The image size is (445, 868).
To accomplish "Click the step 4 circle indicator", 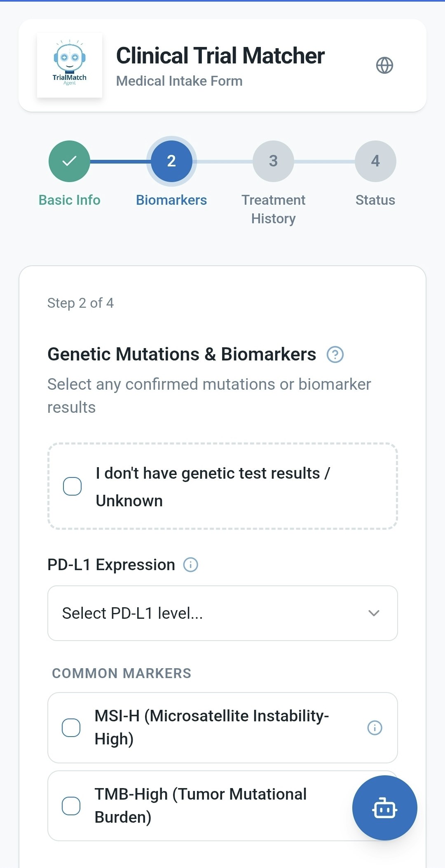I will pyautogui.click(x=375, y=161).
